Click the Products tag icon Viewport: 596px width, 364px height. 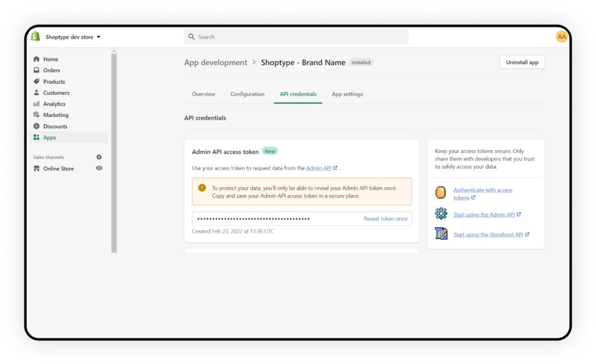pyautogui.click(x=37, y=81)
